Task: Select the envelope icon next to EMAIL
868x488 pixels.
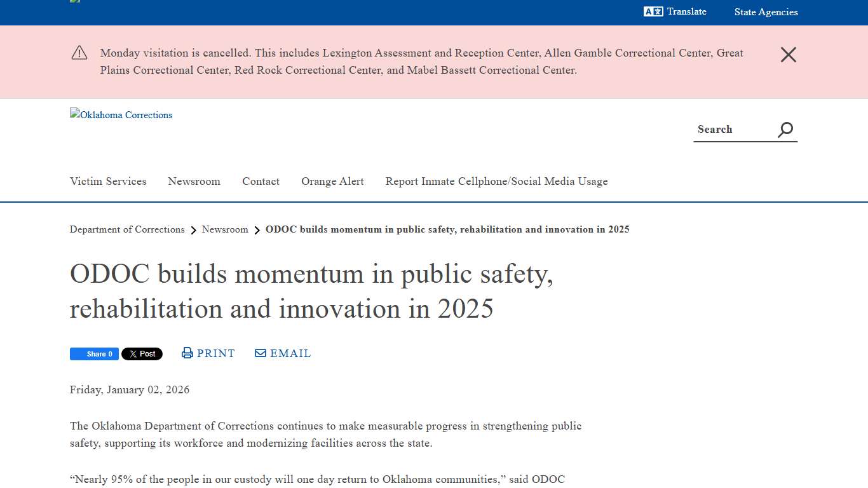Action: coord(260,353)
